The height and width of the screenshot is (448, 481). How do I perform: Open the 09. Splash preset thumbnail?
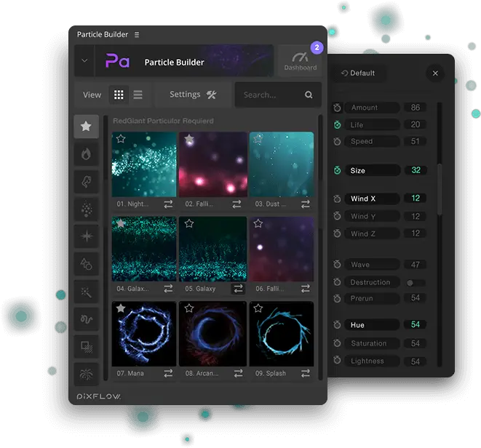pyautogui.click(x=282, y=334)
